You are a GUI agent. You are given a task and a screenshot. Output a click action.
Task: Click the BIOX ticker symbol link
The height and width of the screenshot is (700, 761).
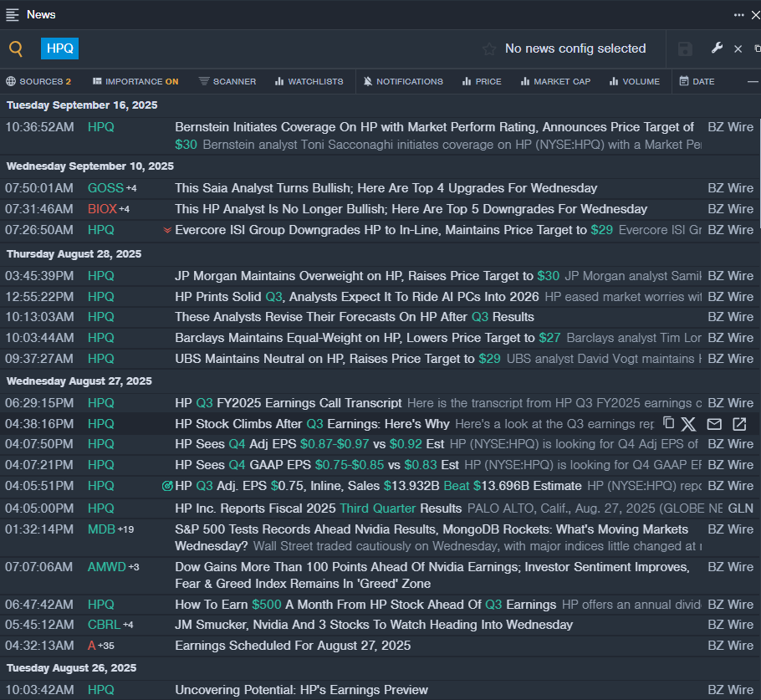(x=102, y=209)
